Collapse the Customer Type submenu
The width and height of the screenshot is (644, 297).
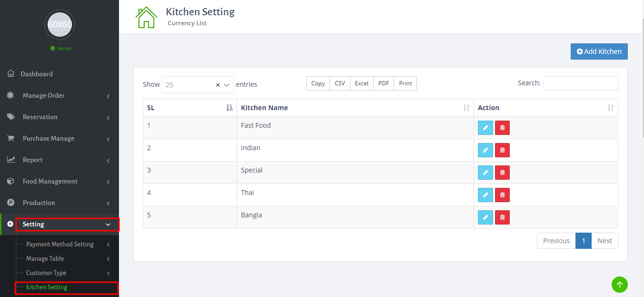tap(46, 272)
